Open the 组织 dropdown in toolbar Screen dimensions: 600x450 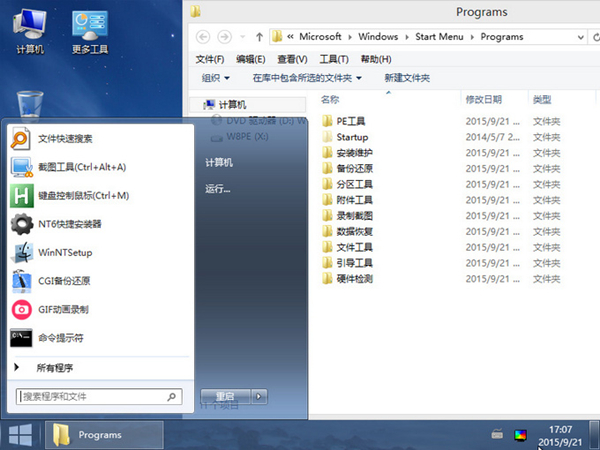[x=215, y=78]
